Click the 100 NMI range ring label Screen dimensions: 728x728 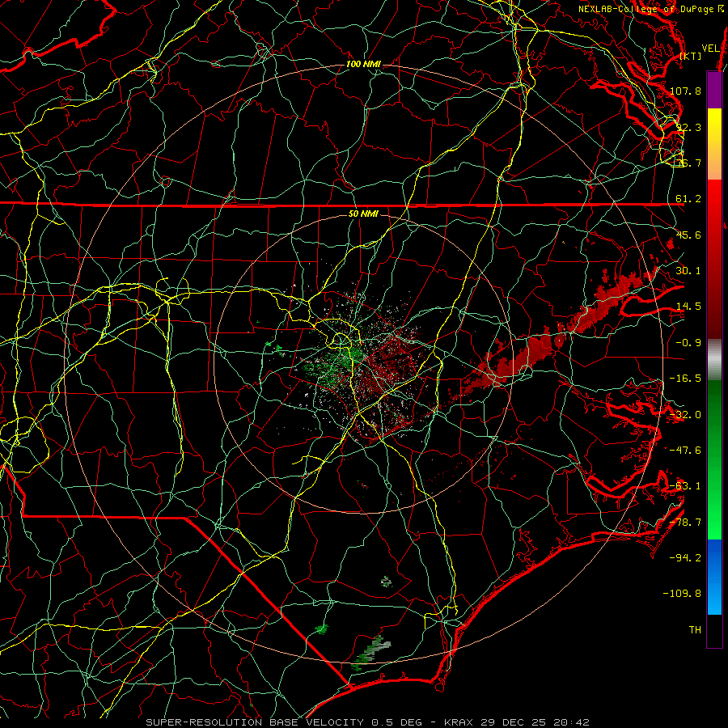pyautogui.click(x=363, y=64)
